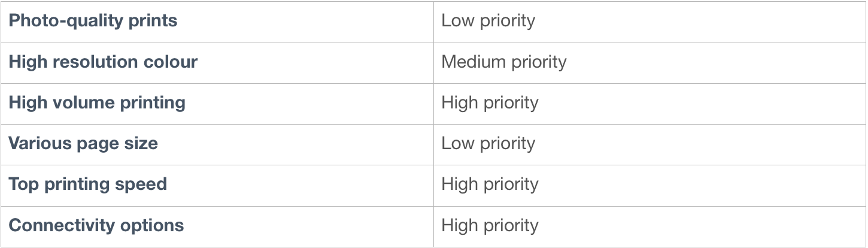Select the "High resolution colour" row label
The width and height of the screenshot is (868, 248).
click(x=103, y=62)
